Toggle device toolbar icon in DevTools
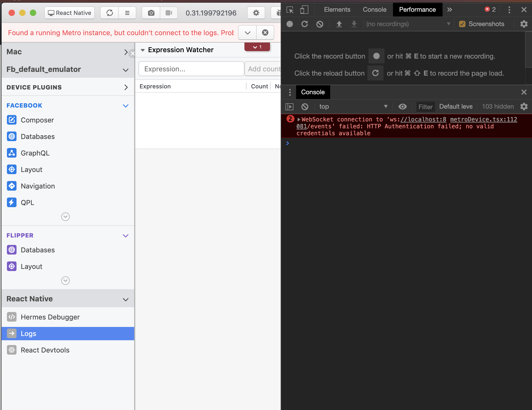This screenshot has width=532, height=410. click(x=304, y=10)
